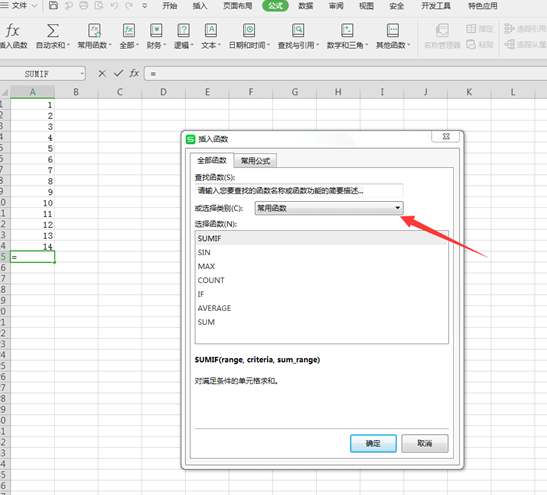Click the 确定 button in dialog
Screen dimensions: 547x495
click(373, 443)
